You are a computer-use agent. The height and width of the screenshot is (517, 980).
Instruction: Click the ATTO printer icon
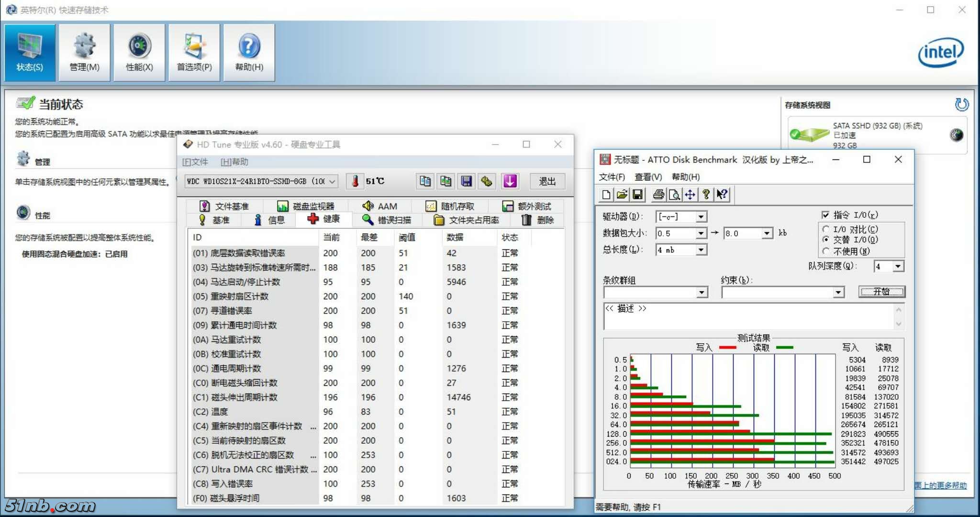click(658, 194)
